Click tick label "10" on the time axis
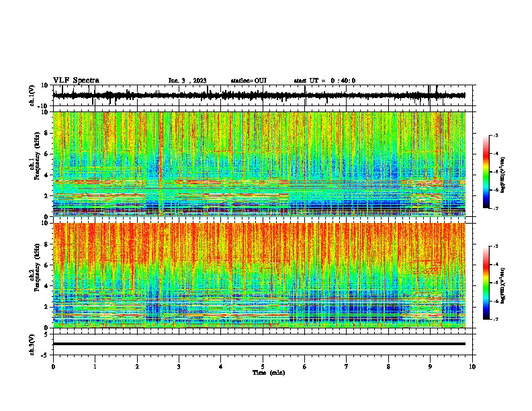532x411 pixels. (x=472, y=367)
